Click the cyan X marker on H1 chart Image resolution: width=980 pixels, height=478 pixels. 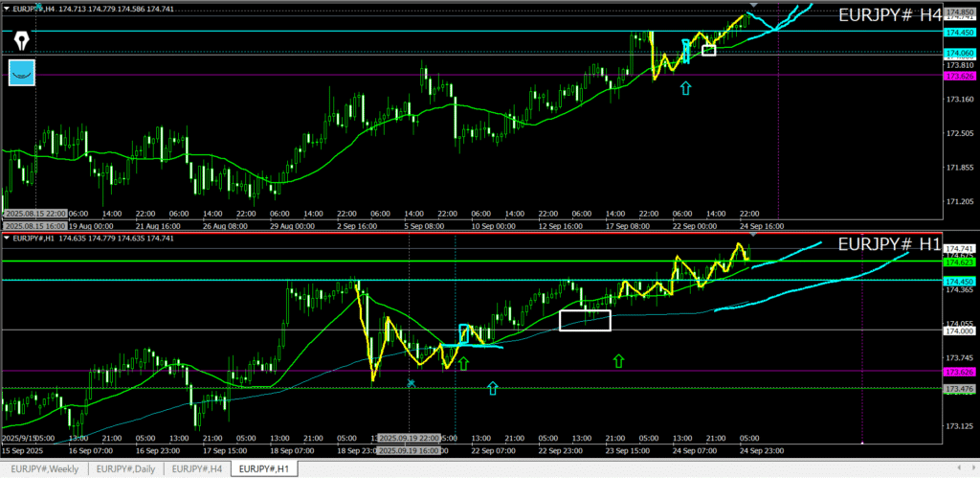(x=411, y=383)
